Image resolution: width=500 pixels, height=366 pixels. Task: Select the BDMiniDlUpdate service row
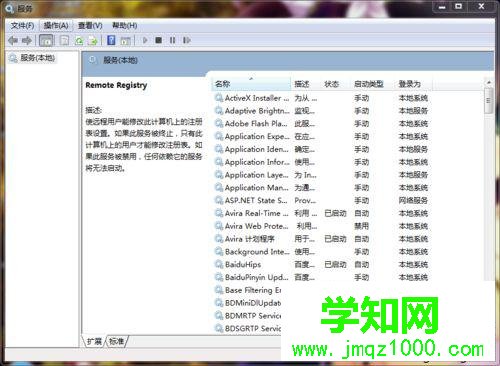[248, 303]
